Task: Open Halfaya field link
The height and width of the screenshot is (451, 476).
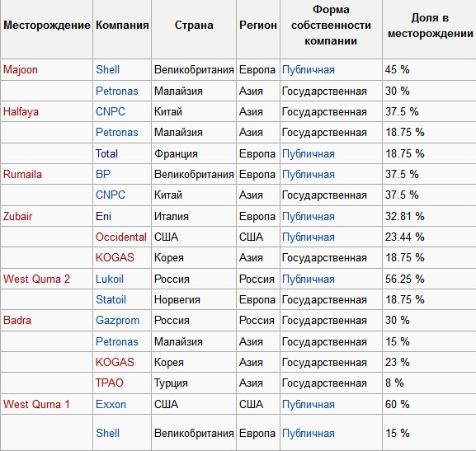Action: (21, 111)
